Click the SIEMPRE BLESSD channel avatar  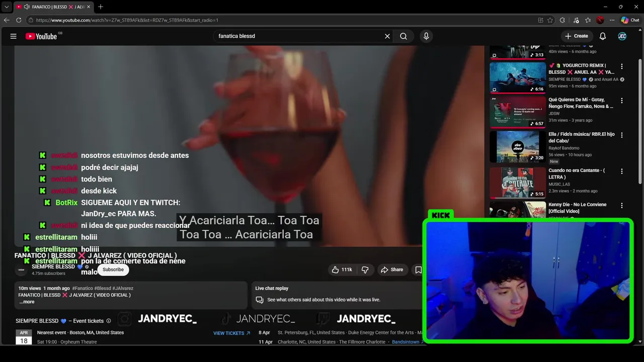22,270
